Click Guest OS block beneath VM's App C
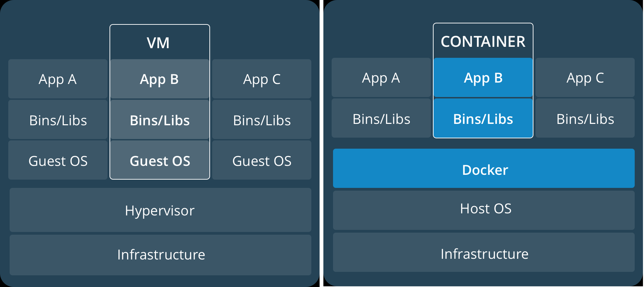644x287 pixels. pos(262,160)
